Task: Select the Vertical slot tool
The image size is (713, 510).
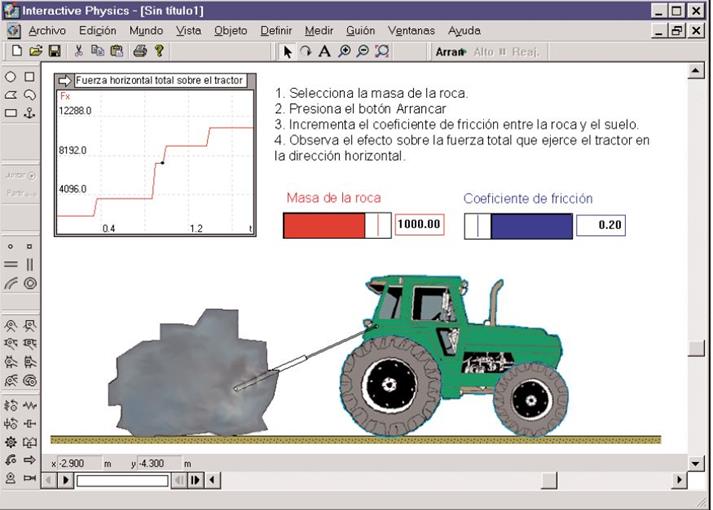Action: pyautogui.click(x=30, y=265)
